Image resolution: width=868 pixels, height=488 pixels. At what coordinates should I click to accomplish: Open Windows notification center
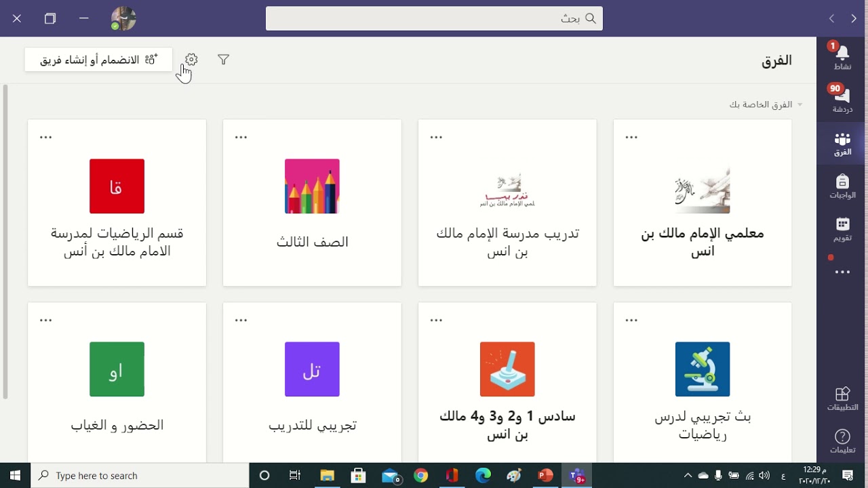click(x=848, y=476)
